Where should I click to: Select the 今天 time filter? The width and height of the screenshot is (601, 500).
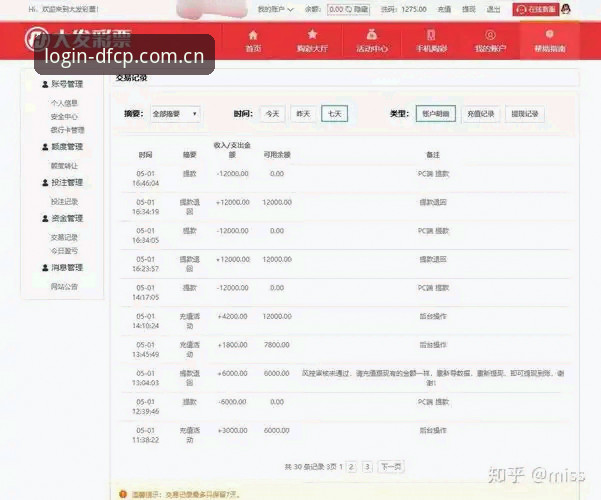[x=273, y=114]
